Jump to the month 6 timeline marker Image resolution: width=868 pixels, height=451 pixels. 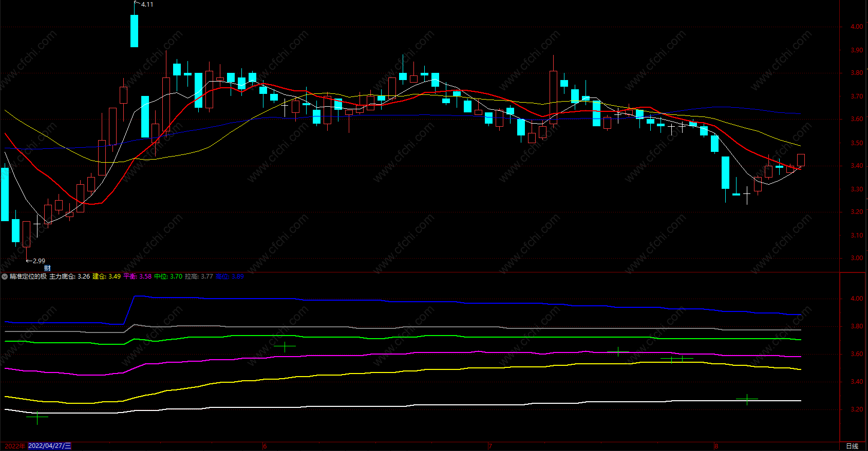click(265, 446)
